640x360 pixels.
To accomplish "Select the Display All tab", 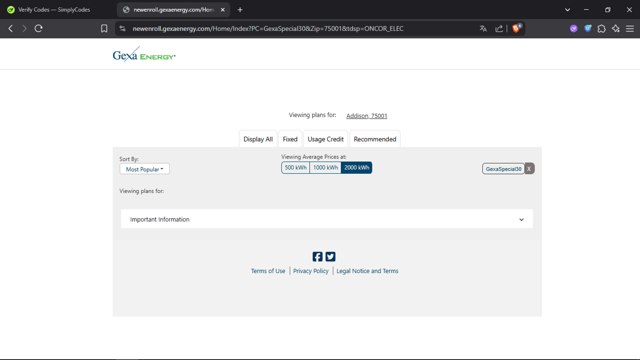I will click(x=258, y=139).
